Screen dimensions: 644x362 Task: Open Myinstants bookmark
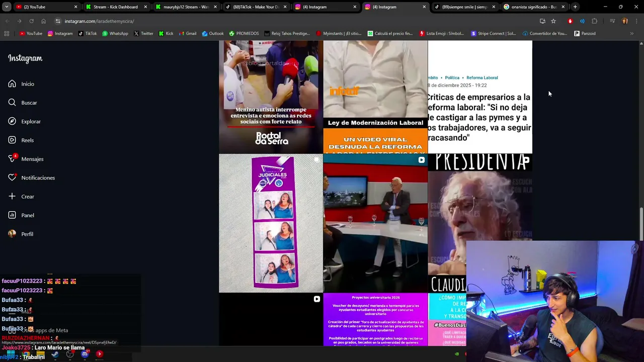tap(339, 34)
